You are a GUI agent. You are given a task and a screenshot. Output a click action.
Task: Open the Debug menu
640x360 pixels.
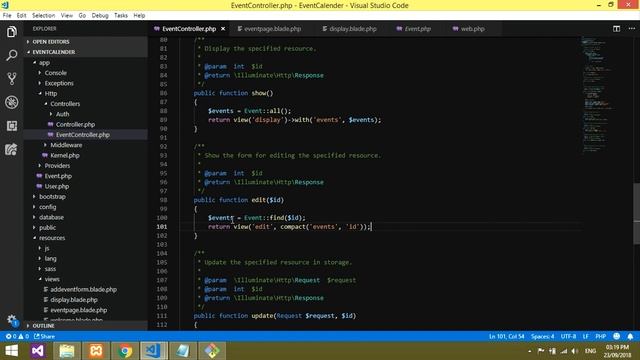pos(100,16)
